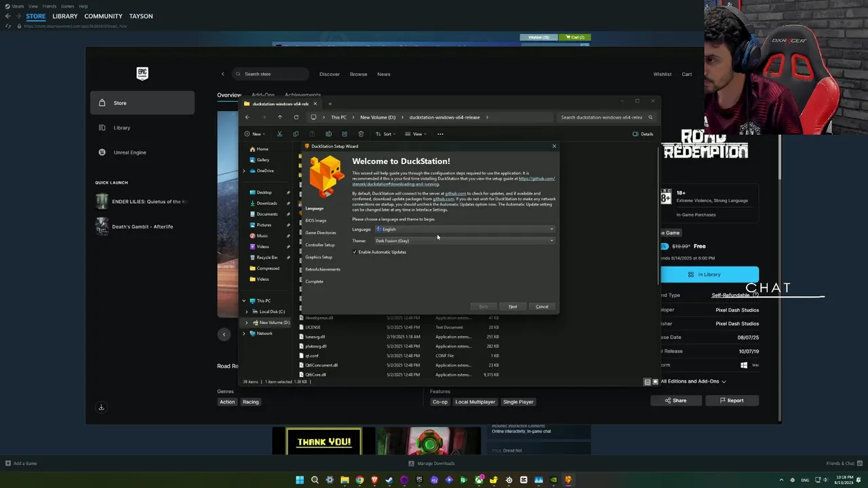
Task: Open Downloads in Explorer quick access
Action: [x=267, y=203]
